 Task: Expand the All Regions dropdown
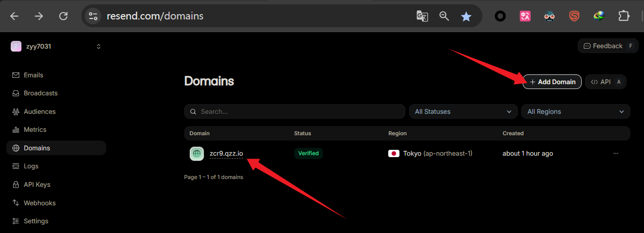[576, 111]
